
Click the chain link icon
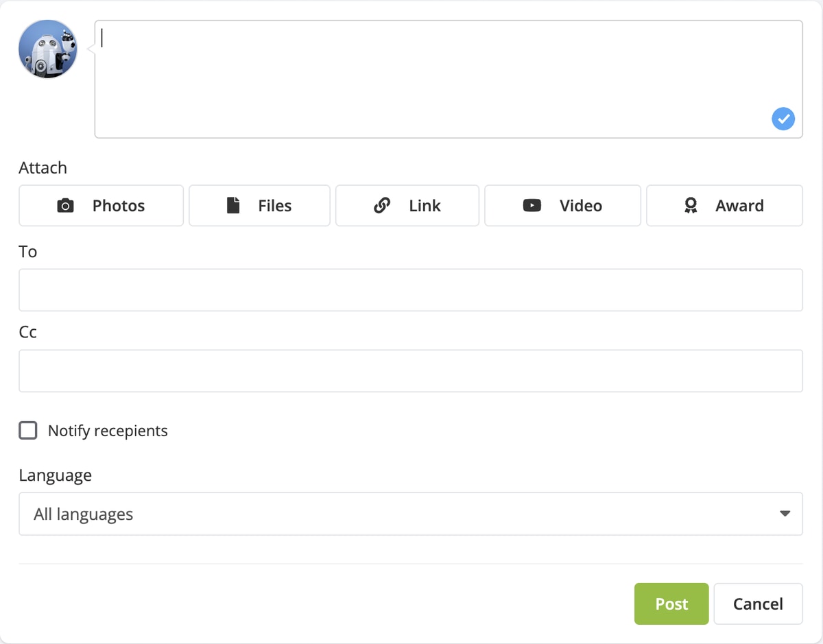coord(382,206)
